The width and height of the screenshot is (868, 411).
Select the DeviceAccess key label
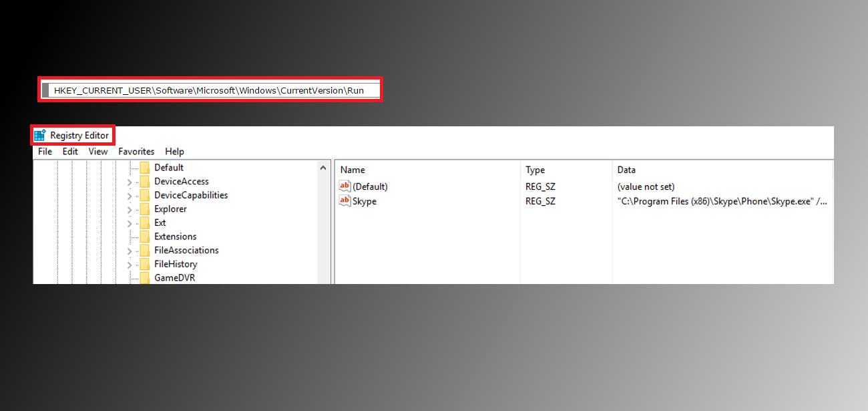pos(182,182)
